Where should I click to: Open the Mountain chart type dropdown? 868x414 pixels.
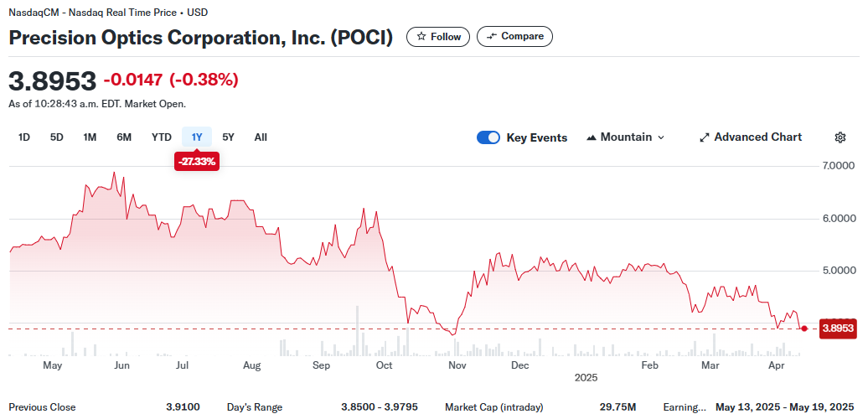tap(625, 137)
